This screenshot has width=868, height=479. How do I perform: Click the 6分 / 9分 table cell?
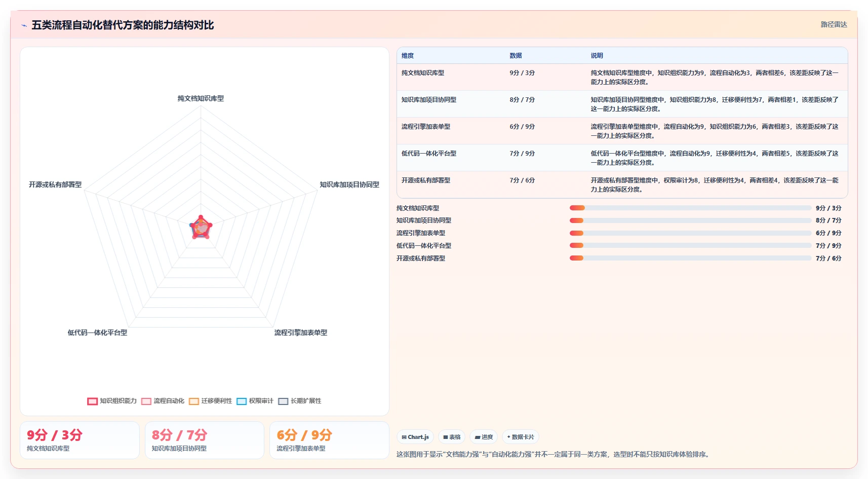[522, 127]
